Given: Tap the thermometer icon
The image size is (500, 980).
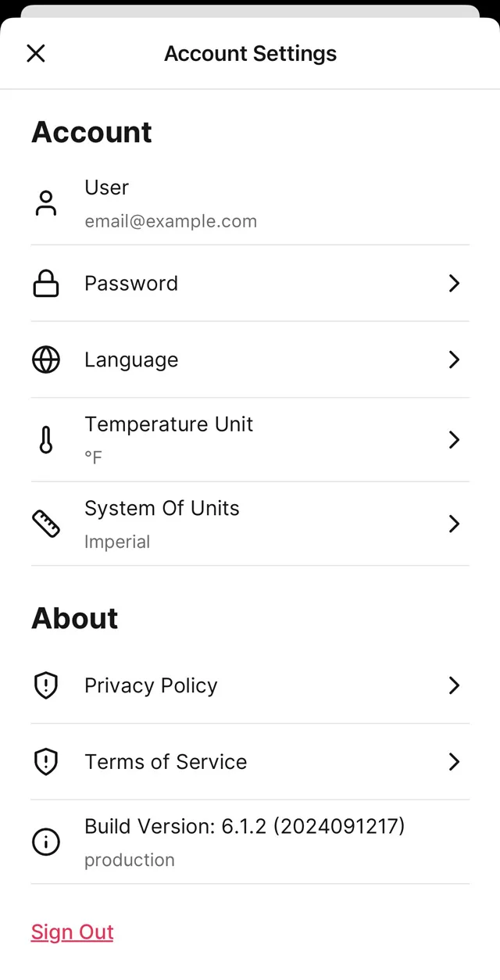Looking at the screenshot, I should 46,440.
